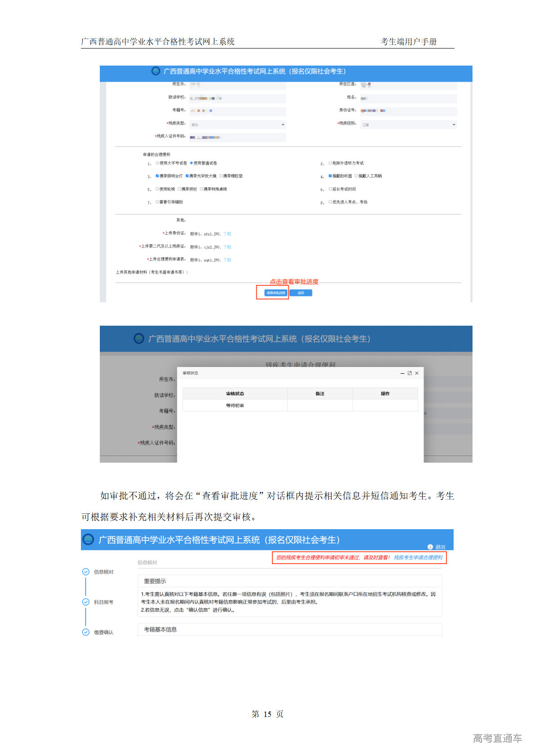Click 查看审批进度 button
535x756 pixels.
pos(276,293)
